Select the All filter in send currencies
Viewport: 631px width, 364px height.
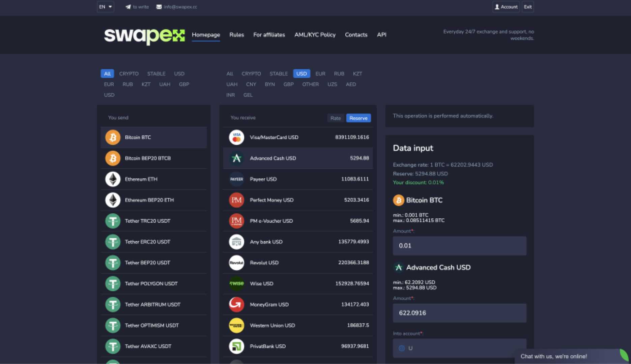click(107, 74)
